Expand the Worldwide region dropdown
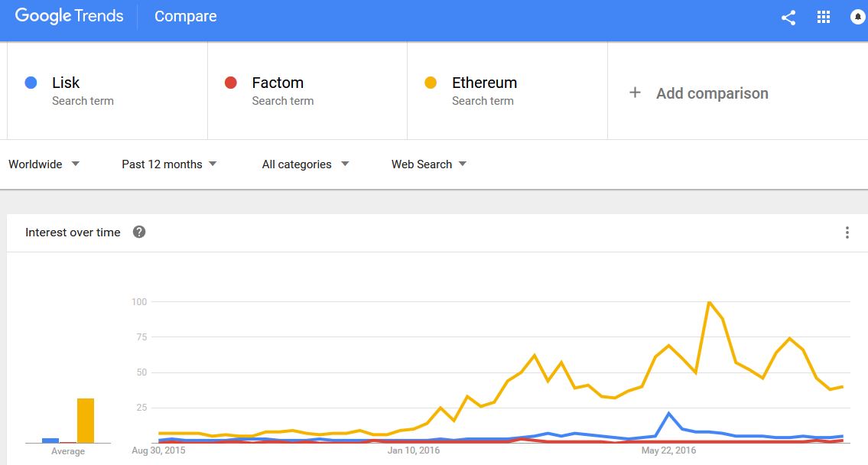This screenshot has height=465, width=868. click(x=44, y=164)
